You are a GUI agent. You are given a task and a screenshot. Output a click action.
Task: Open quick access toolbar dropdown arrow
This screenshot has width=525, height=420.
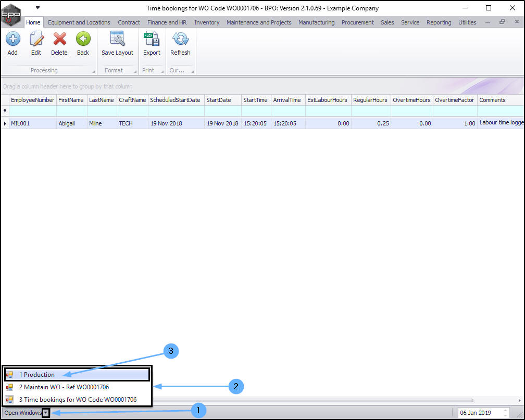tap(37, 8)
